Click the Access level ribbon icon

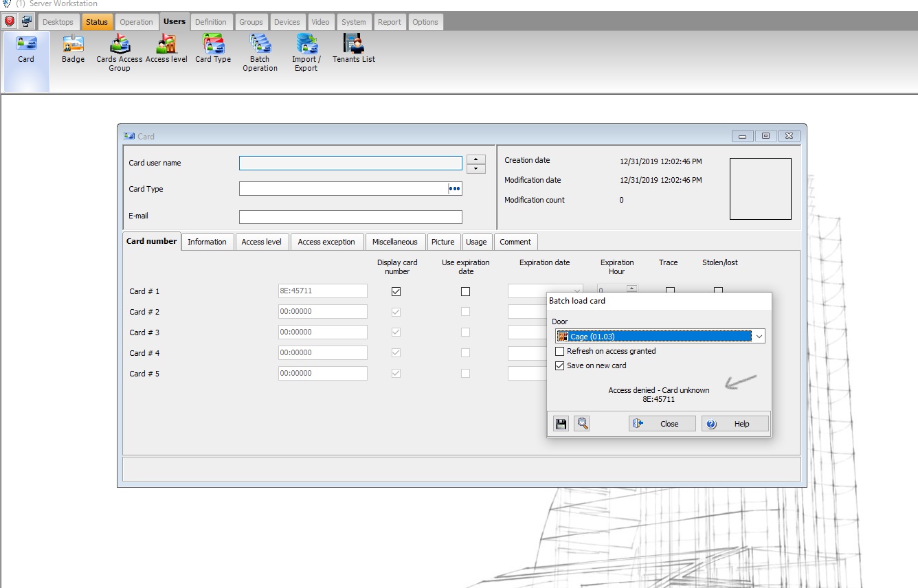[166, 49]
